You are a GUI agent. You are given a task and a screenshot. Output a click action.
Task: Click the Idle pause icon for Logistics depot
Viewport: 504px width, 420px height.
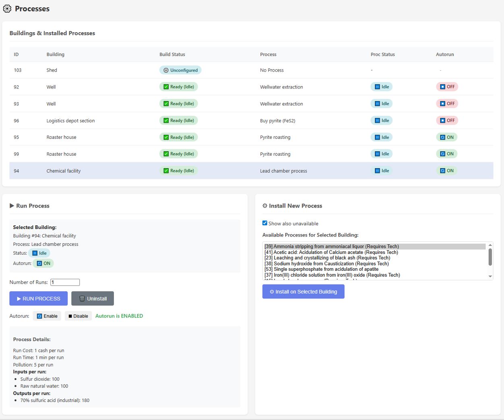[377, 120]
